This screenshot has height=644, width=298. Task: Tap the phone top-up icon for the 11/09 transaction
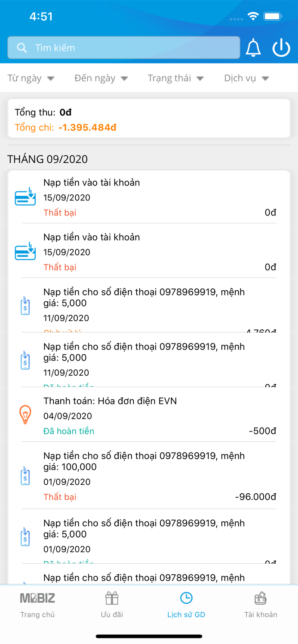pyautogui.click(x=25, y=306)
